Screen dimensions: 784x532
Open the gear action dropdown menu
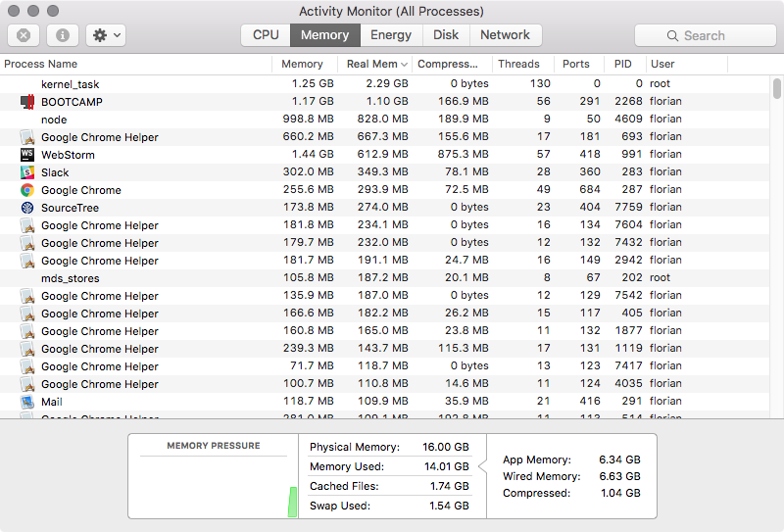click(x=105, y=35)
